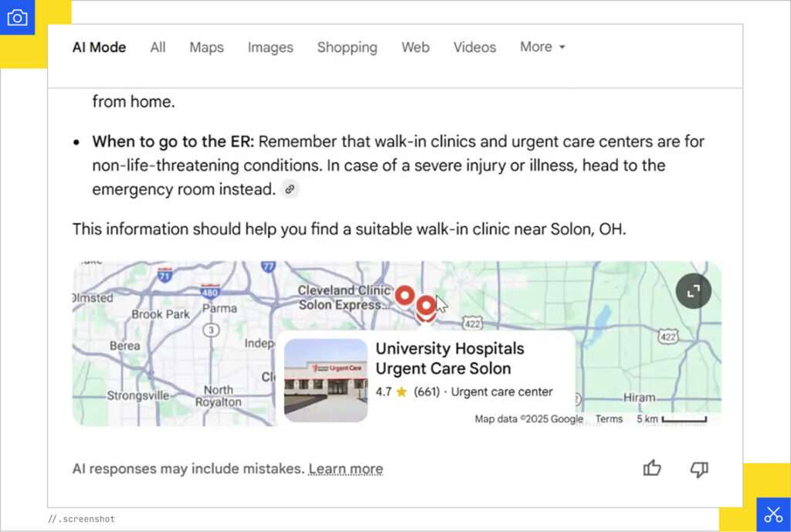Click the camera icon in top corner
The width and height of the screenshot is (791, 532).
pyautogui.click(x=17, y=17)
